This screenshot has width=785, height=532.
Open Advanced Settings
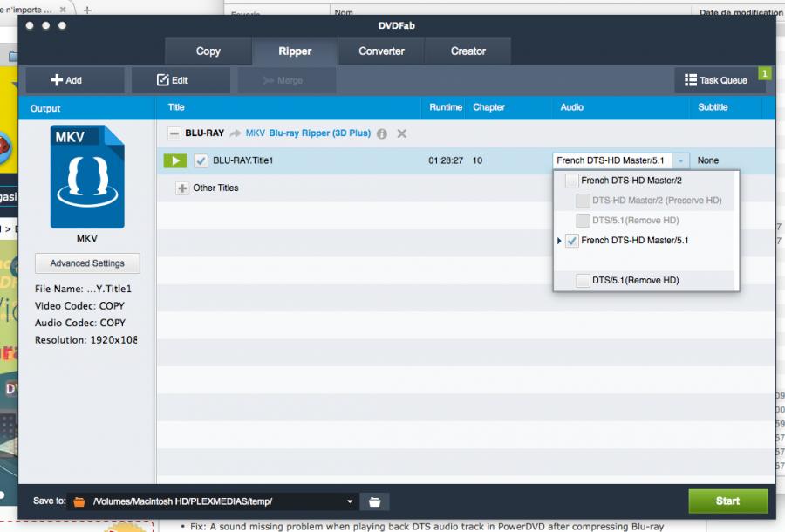pyautogui.click(x=87, y=263)
